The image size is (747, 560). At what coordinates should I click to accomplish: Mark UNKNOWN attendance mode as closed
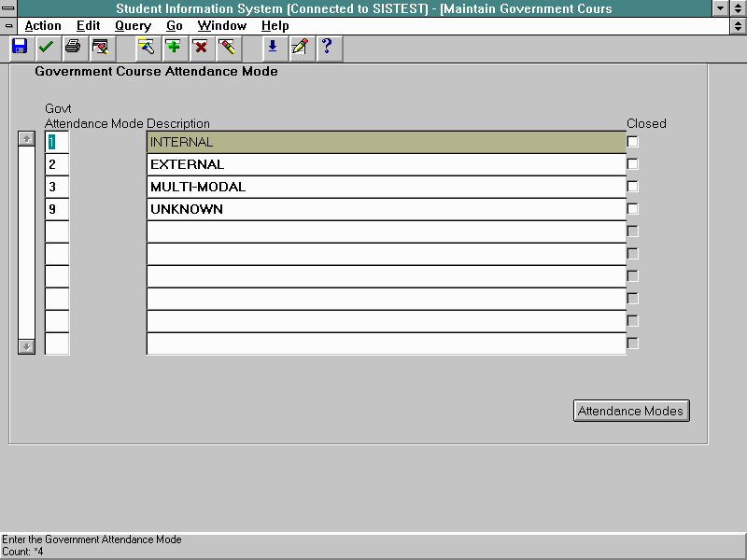pos(633,209)
